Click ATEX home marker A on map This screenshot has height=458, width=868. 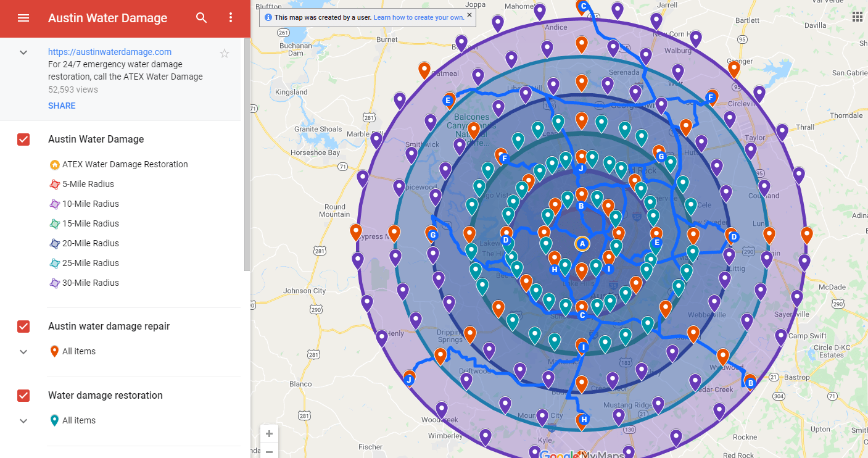tap(582, 243)
